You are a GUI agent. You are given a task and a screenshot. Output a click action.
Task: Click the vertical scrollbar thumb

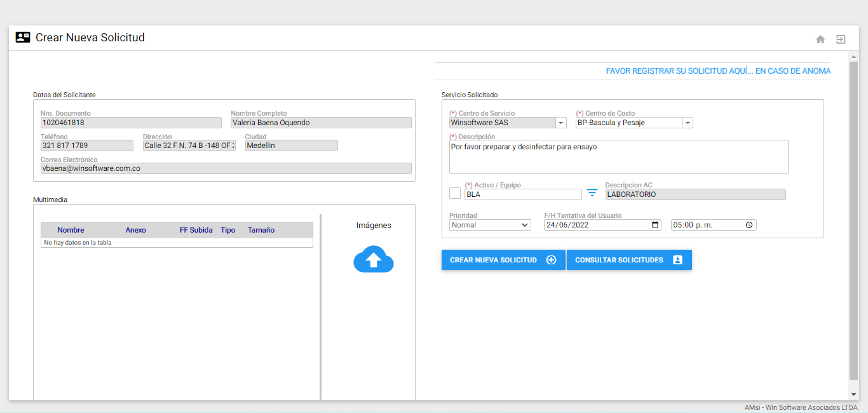(853, 220)
